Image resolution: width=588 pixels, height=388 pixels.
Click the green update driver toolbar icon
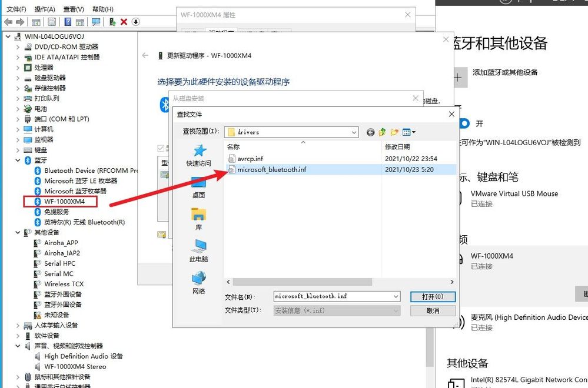(x=112, y=22)
